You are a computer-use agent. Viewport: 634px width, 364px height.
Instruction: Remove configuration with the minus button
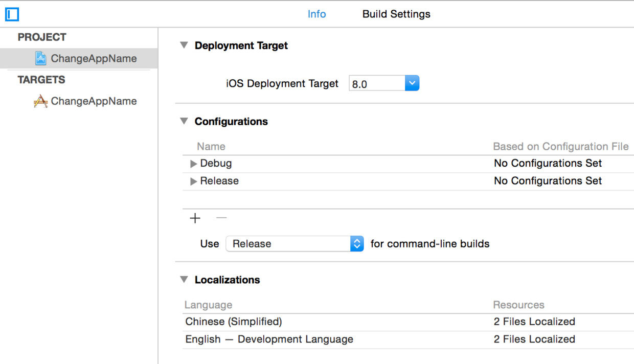coord(221,218)
